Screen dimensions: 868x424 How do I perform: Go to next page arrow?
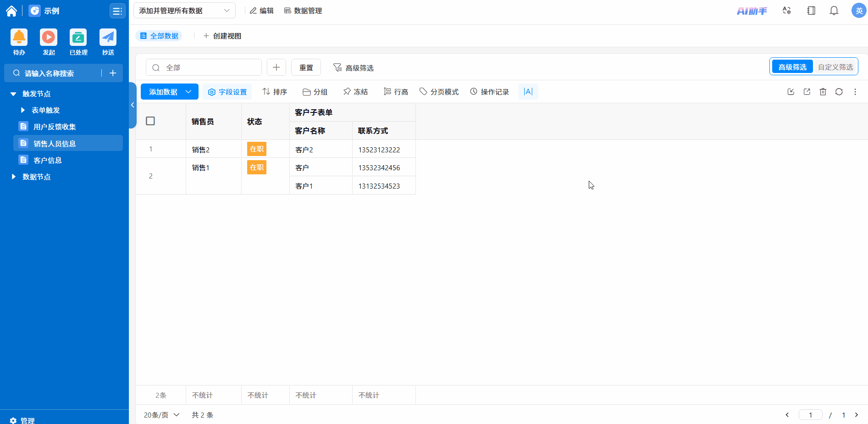click(856, 415)
